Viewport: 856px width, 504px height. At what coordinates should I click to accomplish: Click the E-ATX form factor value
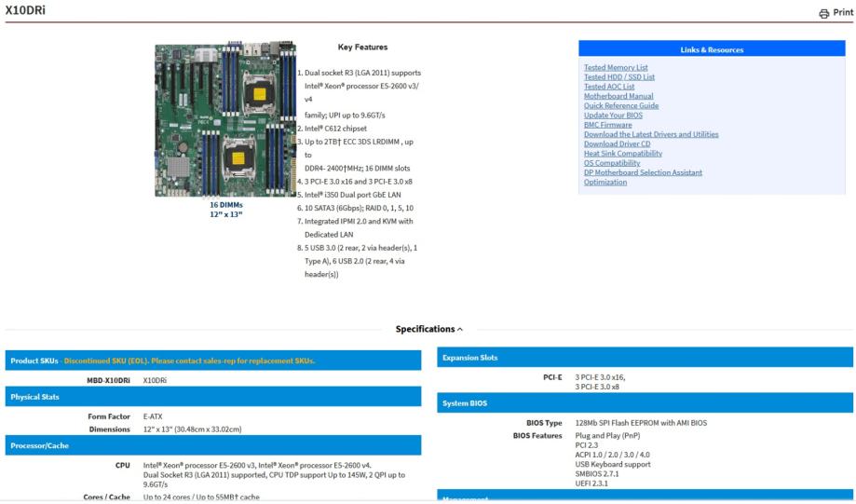(153, 416)
